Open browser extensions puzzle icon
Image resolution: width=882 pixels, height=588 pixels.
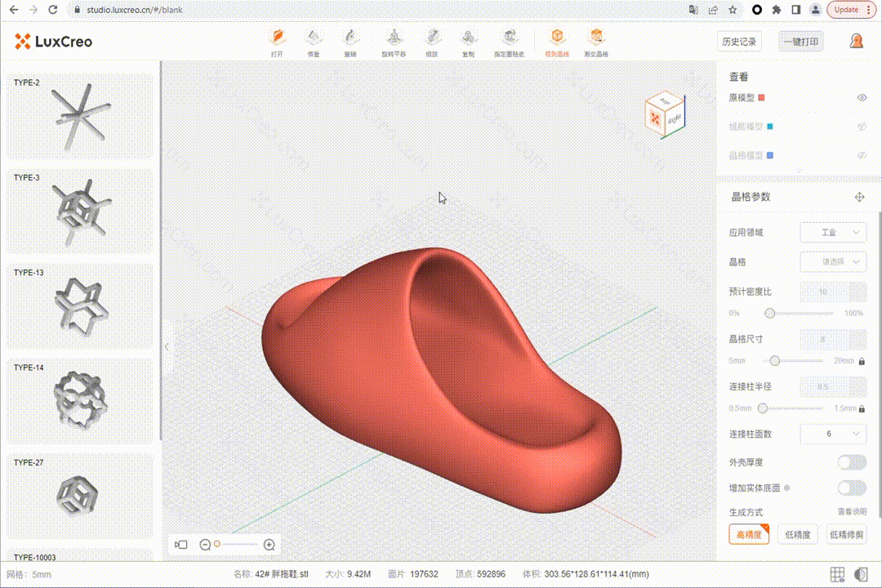coord(777,10)
